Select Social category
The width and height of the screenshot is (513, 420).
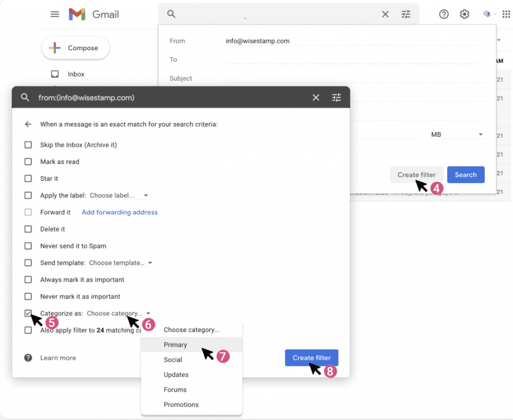click(192, 359)
